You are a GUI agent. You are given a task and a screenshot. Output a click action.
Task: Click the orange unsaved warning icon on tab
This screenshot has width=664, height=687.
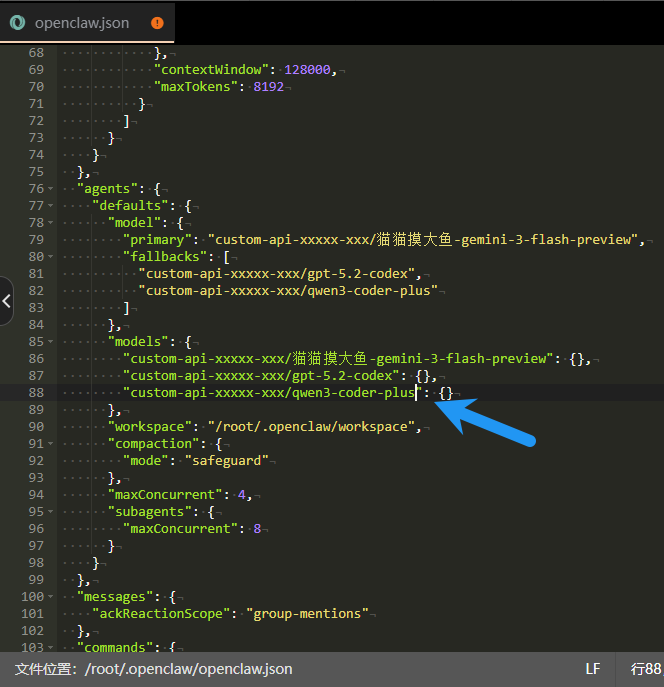tap(157, 22)
